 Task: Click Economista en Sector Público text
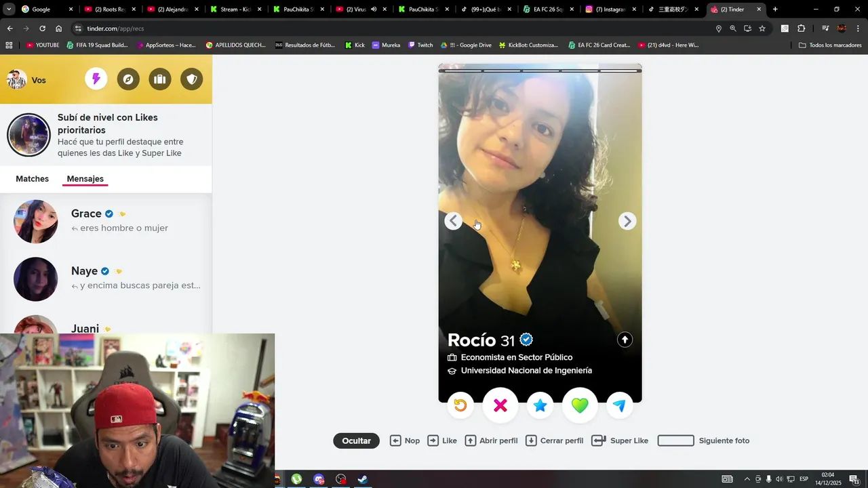[517, 357]
